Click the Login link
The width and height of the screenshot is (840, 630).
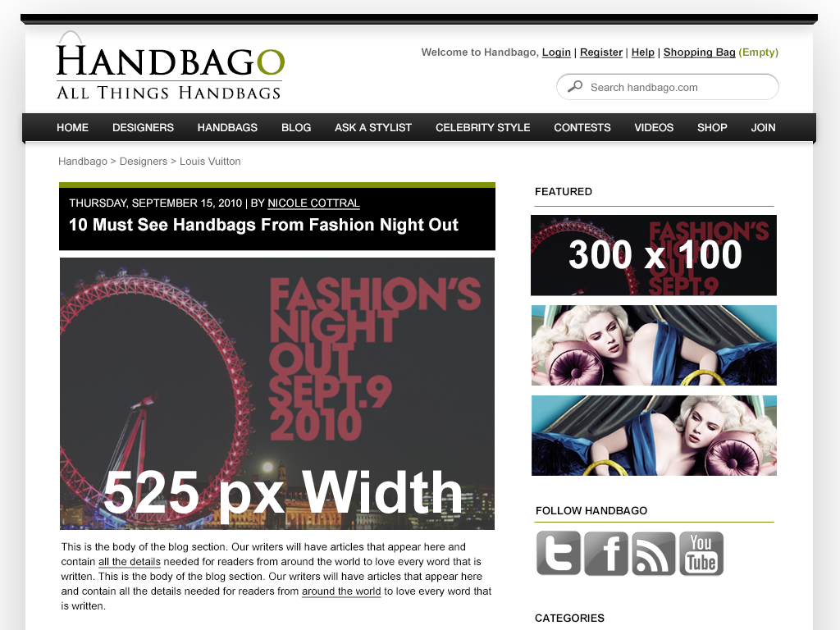click(x=556, y=52)
